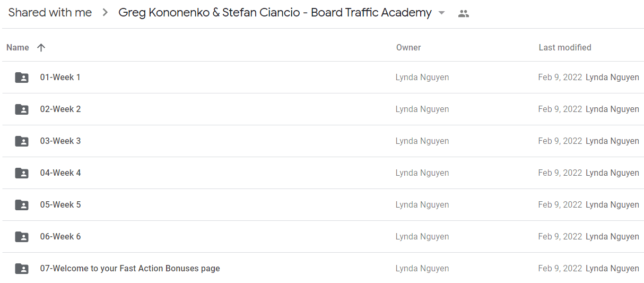Screen dimensions: 644x283
Task: Select the 06-Week 6 folder icon
Action: pos(22,237)
